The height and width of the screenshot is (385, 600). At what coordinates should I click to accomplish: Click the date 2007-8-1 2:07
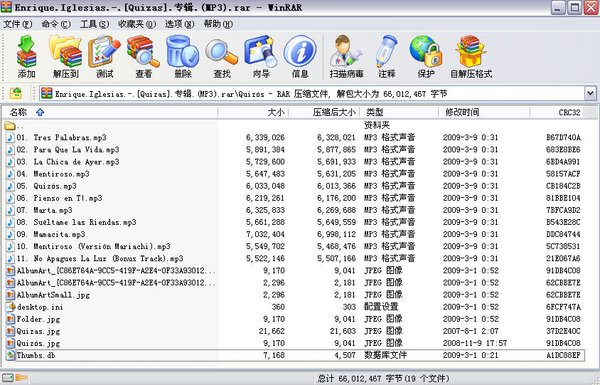pos(471,331)
